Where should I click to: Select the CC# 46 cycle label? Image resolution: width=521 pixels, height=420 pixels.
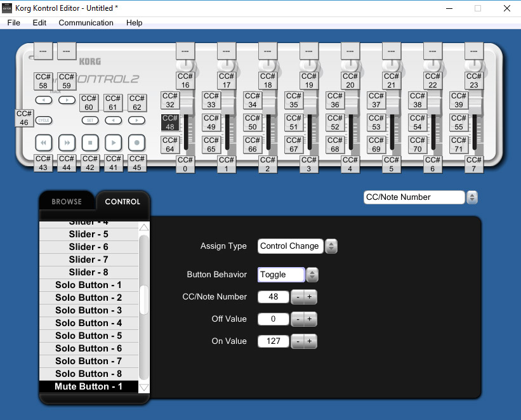[x=24, y=118]
